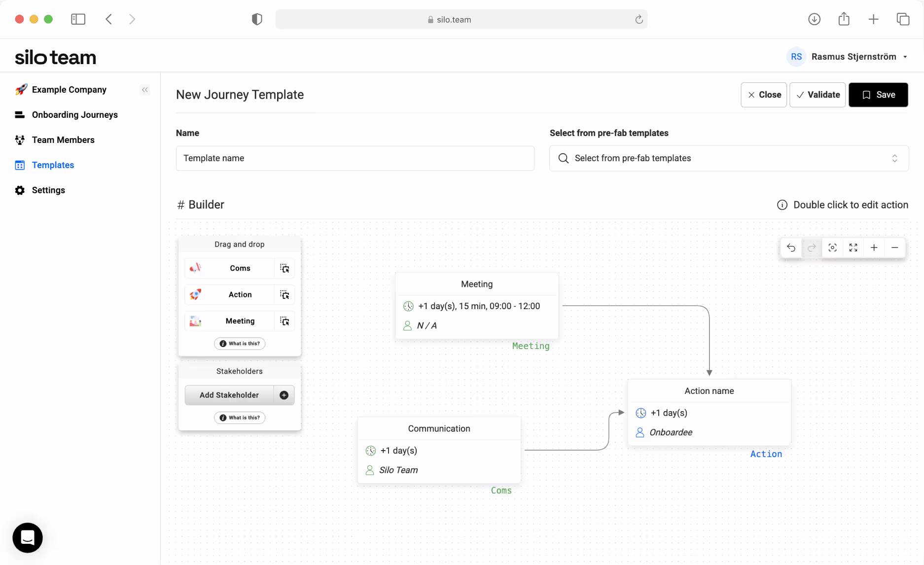Enter fullscreen via expand icon in canvas toolbar
924x565 pixels.
[853, 247]
